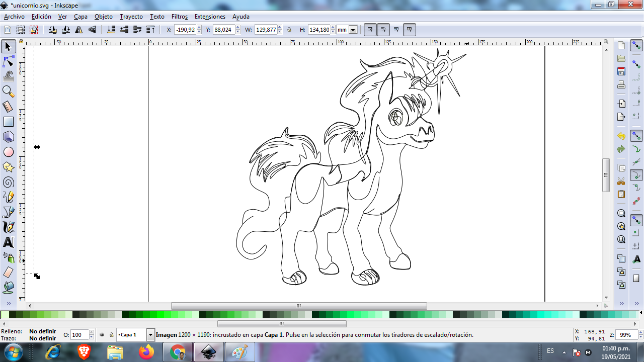Viewport: 644px width, 362px height.
Task: Toggle Enable snapping at top of snap bar
Action: click(636, 46)
